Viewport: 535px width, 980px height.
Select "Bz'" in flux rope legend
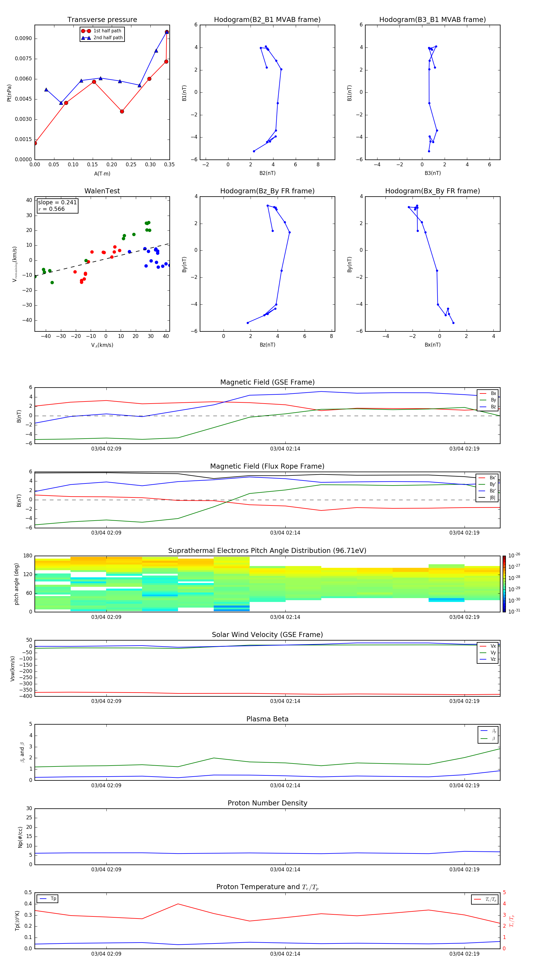tap(487, 491)
